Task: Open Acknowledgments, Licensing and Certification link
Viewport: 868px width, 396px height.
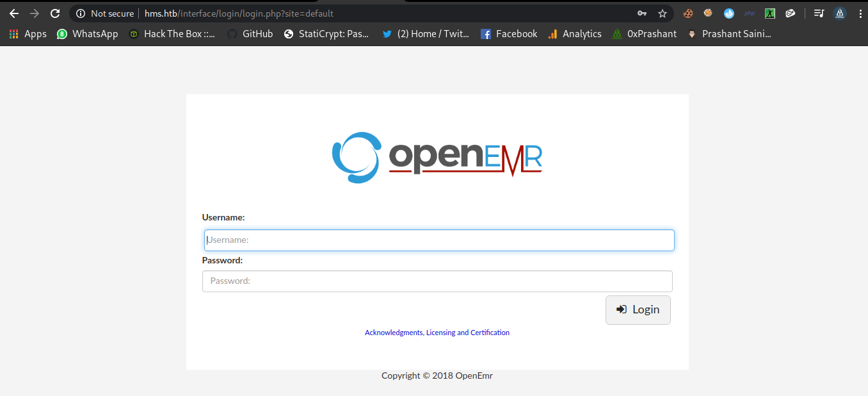Action: pos(437,333)
